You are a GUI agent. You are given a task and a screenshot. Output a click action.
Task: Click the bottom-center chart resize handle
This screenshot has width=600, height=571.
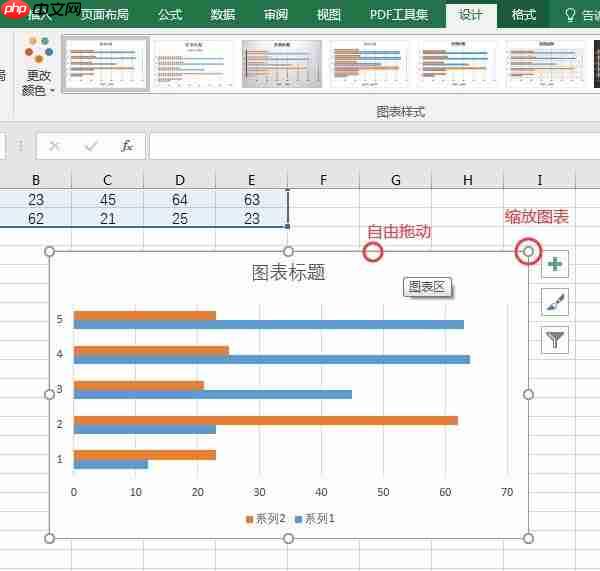[x=289, y=538]
